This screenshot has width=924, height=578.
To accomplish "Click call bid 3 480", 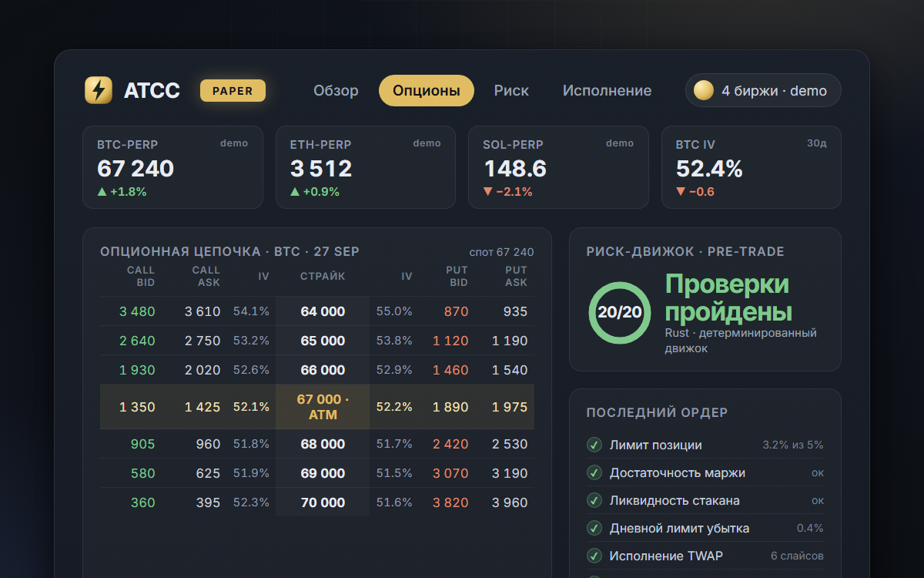I will point(137,311).
